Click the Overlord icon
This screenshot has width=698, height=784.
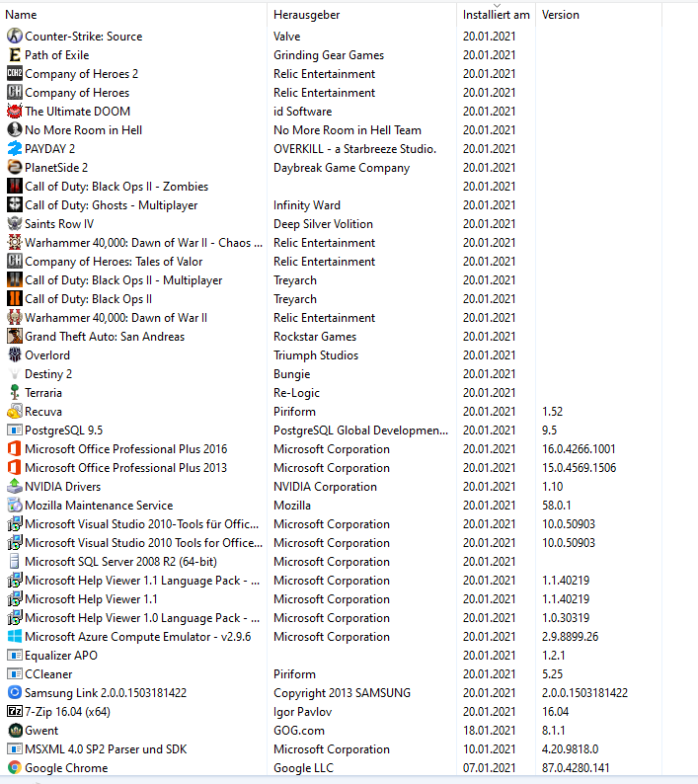tap(15, 355)
